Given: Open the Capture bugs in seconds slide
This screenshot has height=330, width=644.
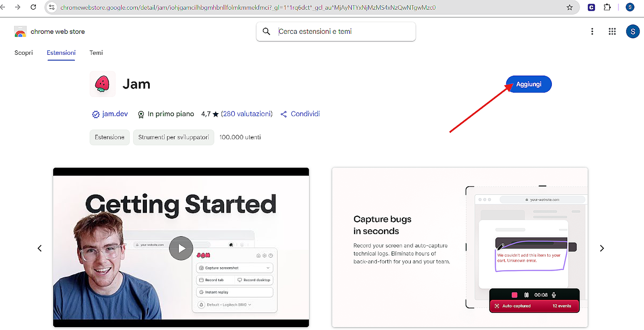Looking at the screenshot, I should point(460,248).
